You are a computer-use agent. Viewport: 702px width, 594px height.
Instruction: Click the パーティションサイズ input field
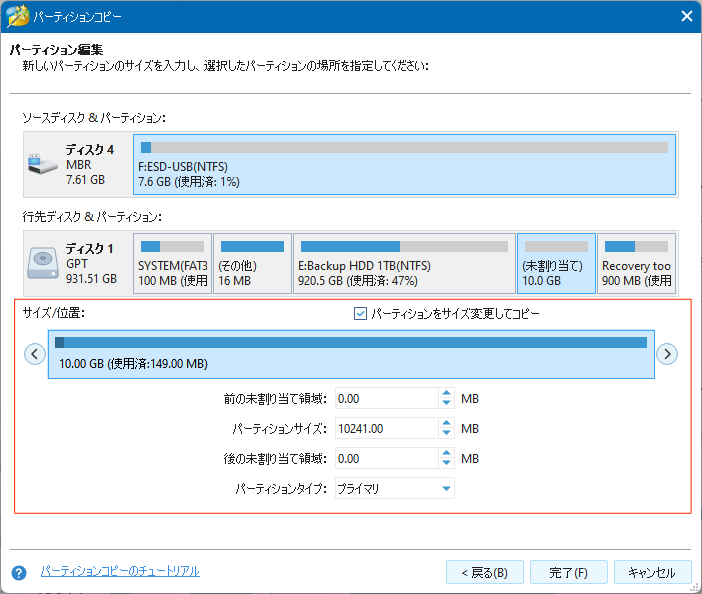point(386,428)
